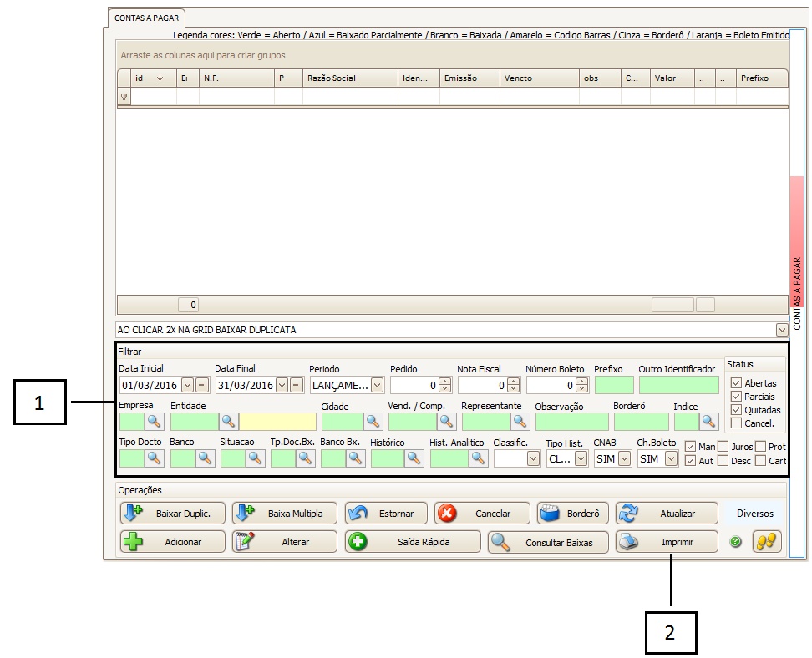The height and width of the screenshot is (658, 812).
Task: Open the CNAB dropdown list
Action: click(624, 458)
